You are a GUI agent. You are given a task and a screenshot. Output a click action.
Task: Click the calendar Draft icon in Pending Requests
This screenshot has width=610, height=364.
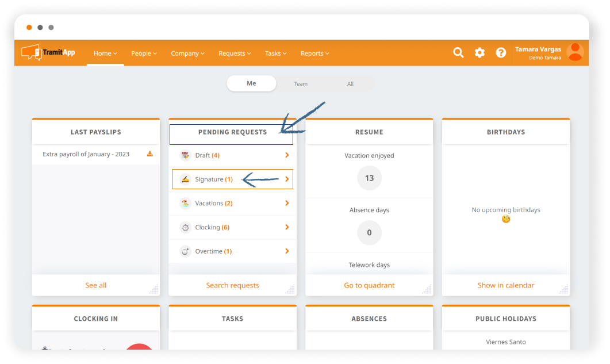[185, 155]
